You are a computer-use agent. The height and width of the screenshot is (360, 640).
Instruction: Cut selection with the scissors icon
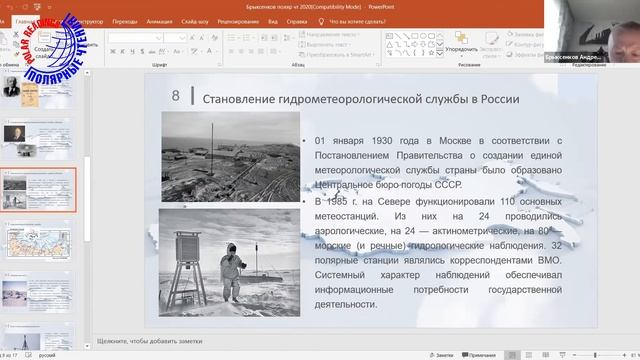(x=16, y=35)
